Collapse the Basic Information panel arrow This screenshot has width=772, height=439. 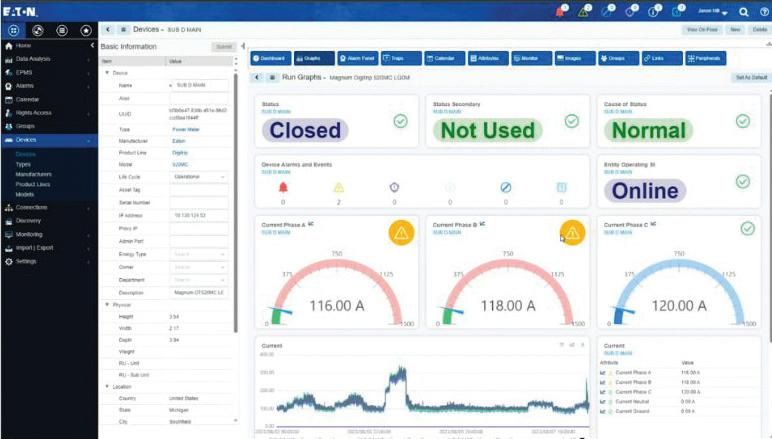(243, 46)
